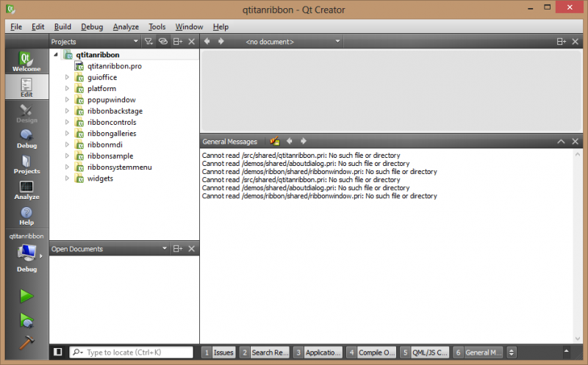Open the Tools menu
This screenshot has height=365, width=588.
click(x=157, y=26)
